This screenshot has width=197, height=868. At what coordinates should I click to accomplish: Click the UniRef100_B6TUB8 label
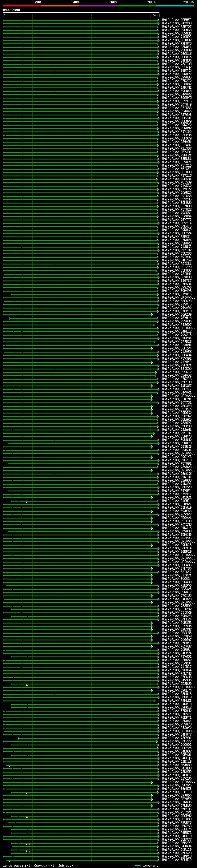point(177,172)
